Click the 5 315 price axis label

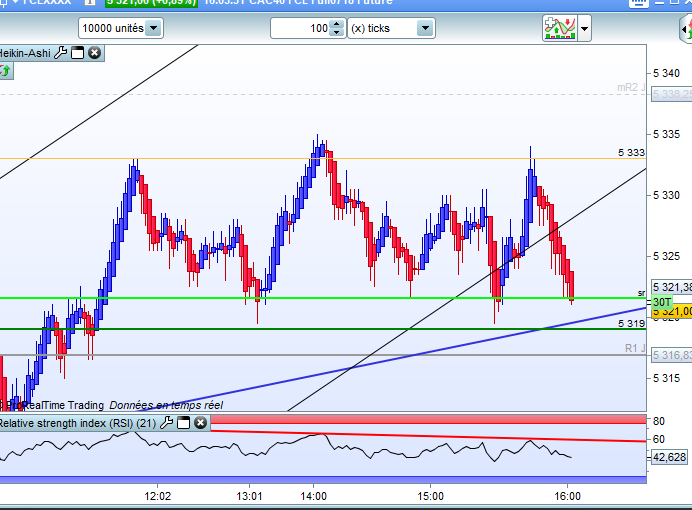[666, 378]
